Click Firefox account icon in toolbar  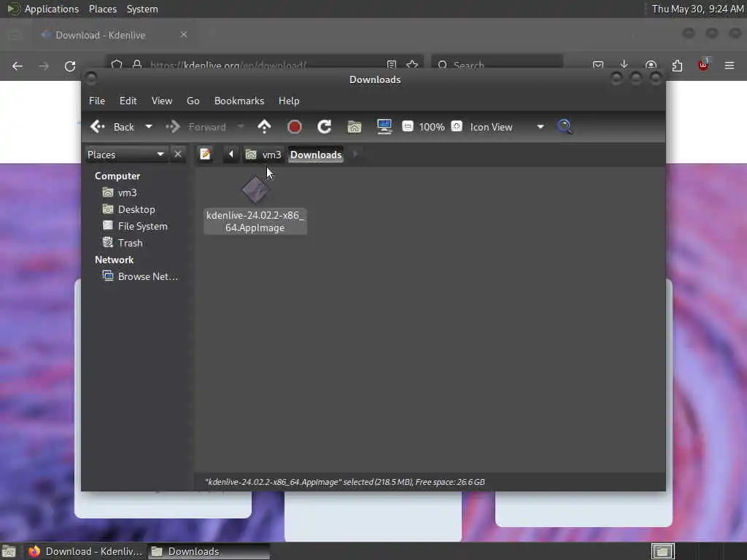pyautogui.click(x=651, y=65)
